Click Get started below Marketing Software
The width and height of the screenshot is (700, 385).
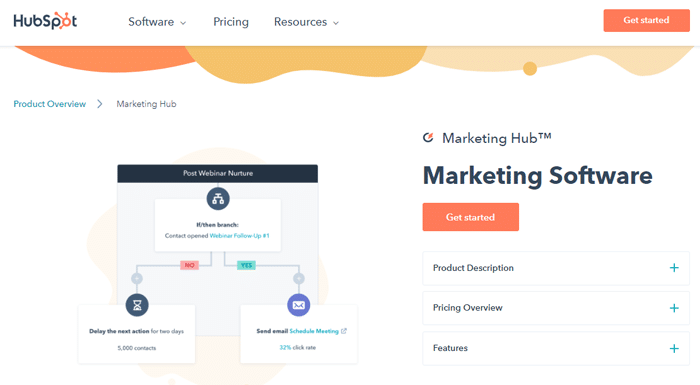(x=471, y=217)
